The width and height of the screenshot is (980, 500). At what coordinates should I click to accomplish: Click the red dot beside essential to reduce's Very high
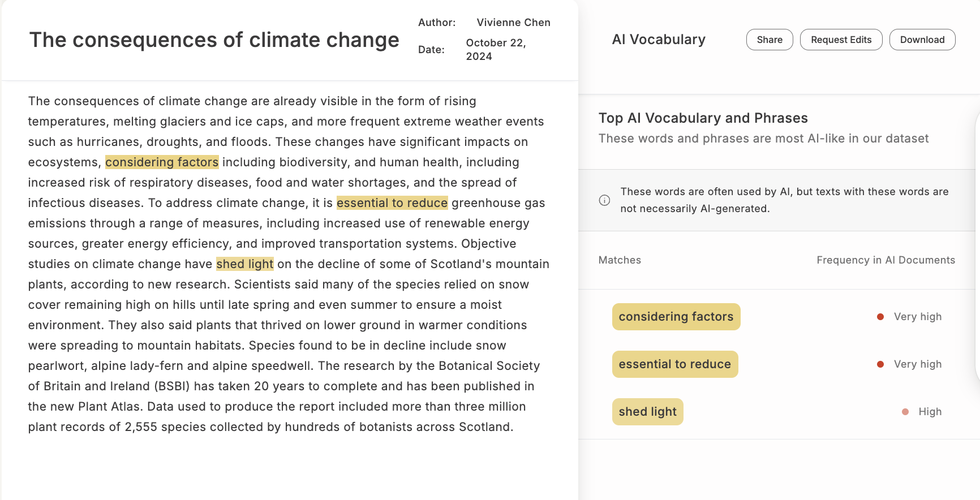(880, 364)
